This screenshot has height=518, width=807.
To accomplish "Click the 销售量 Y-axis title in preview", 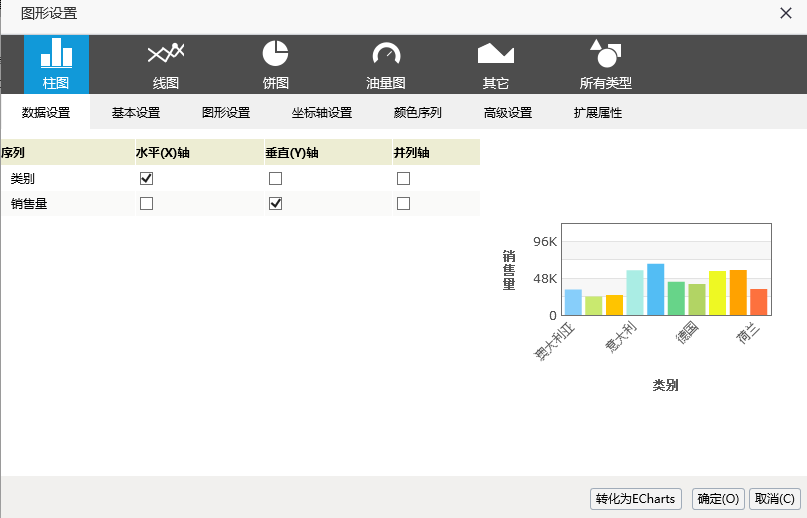I will (508, 270).
